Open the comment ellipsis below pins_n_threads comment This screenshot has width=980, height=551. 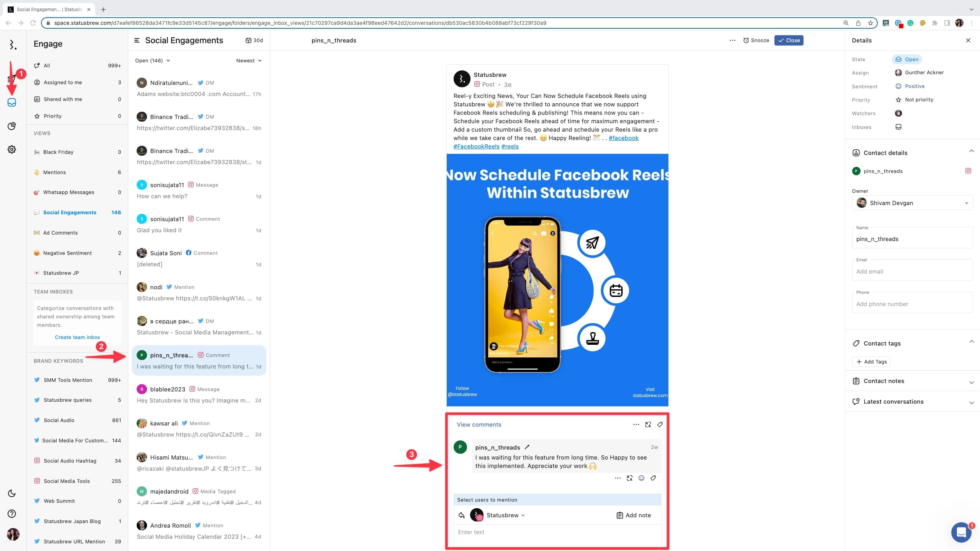(x=617, y=478)
